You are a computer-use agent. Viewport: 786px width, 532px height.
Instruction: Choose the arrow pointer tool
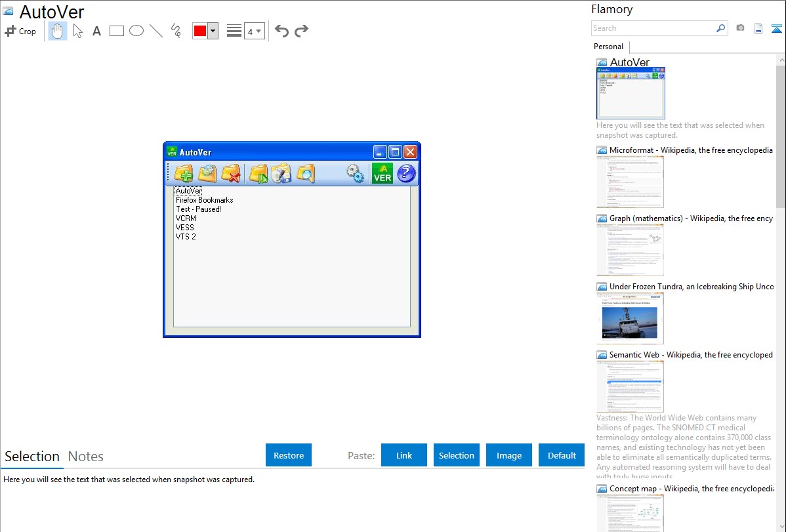[77, 31]
